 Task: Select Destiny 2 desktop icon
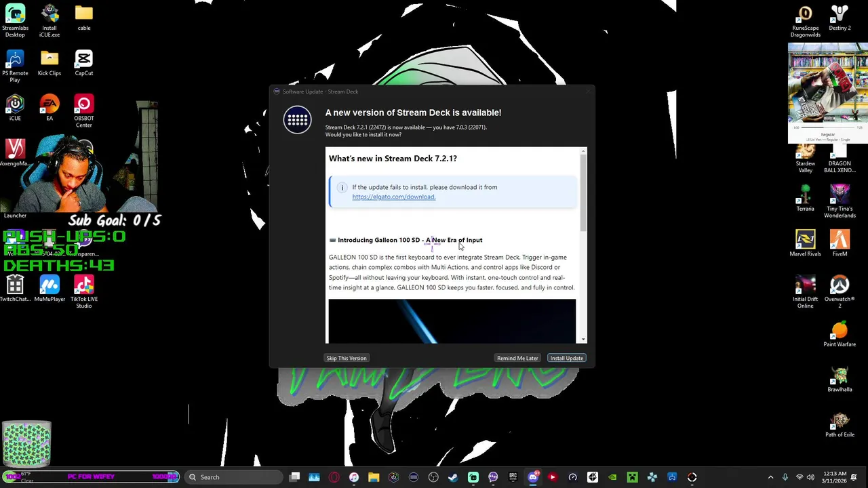[840, 18]
